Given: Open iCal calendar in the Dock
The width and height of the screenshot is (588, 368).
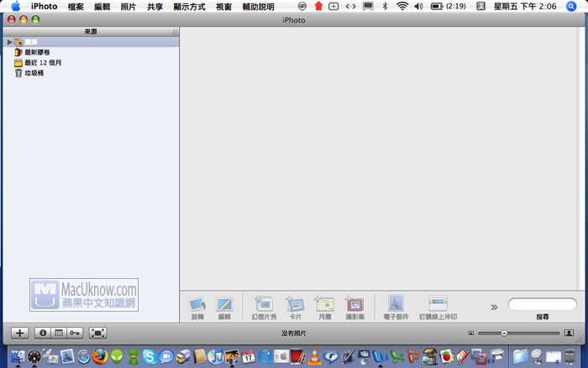Looking at the screenshot, I should tap(249, 356).
